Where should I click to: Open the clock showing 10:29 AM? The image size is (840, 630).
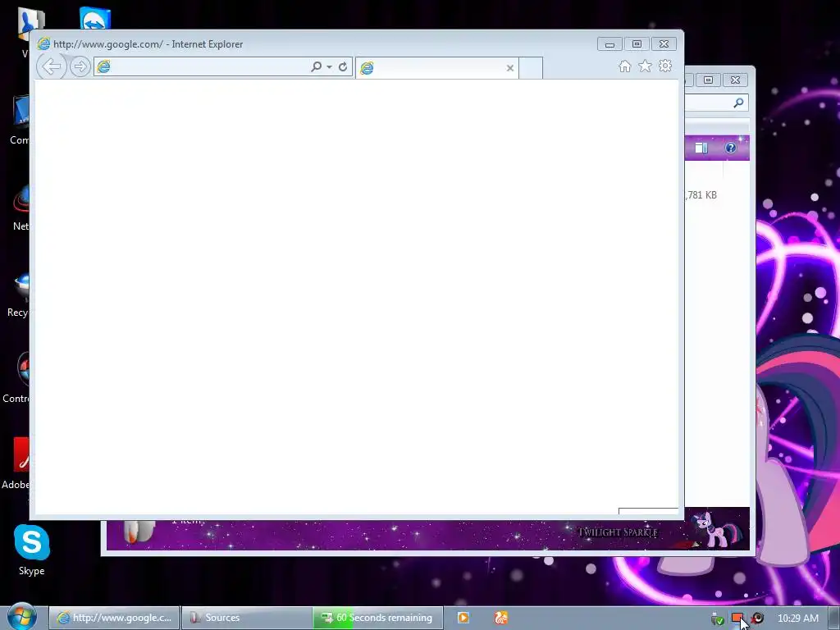click(797, 619)
